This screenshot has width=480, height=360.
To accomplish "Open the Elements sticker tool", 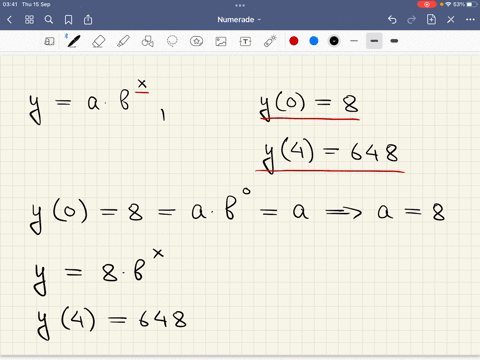I will point(196,41).
